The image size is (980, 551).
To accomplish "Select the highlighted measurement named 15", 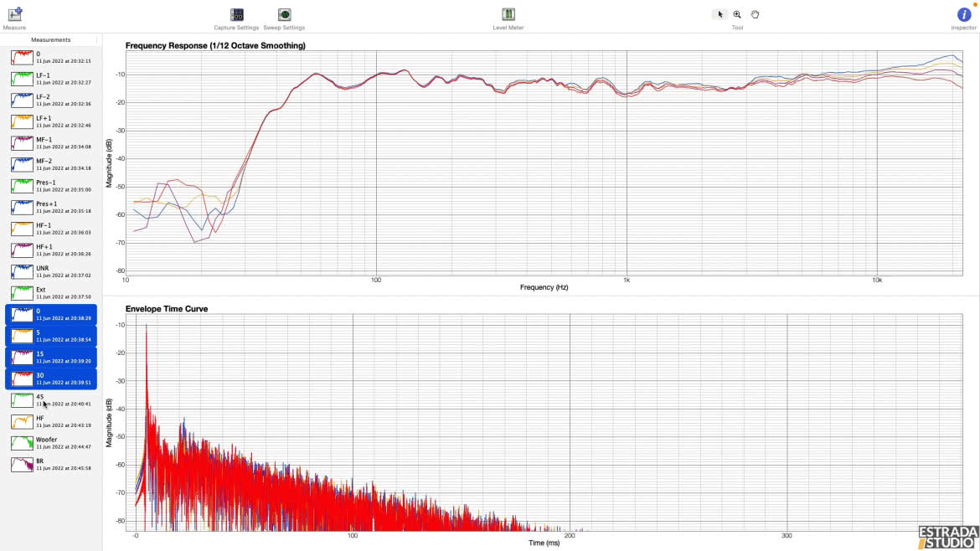I will coord(51,358).
